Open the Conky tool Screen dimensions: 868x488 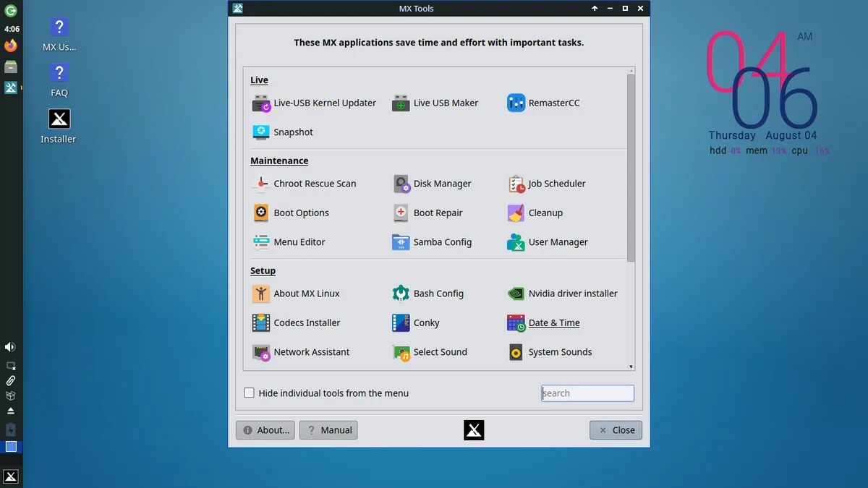point(416,323)
